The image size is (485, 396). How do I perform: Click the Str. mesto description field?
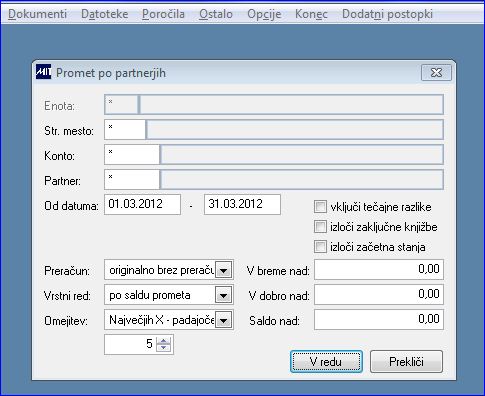pyautogui.click(x=295, y=130)
